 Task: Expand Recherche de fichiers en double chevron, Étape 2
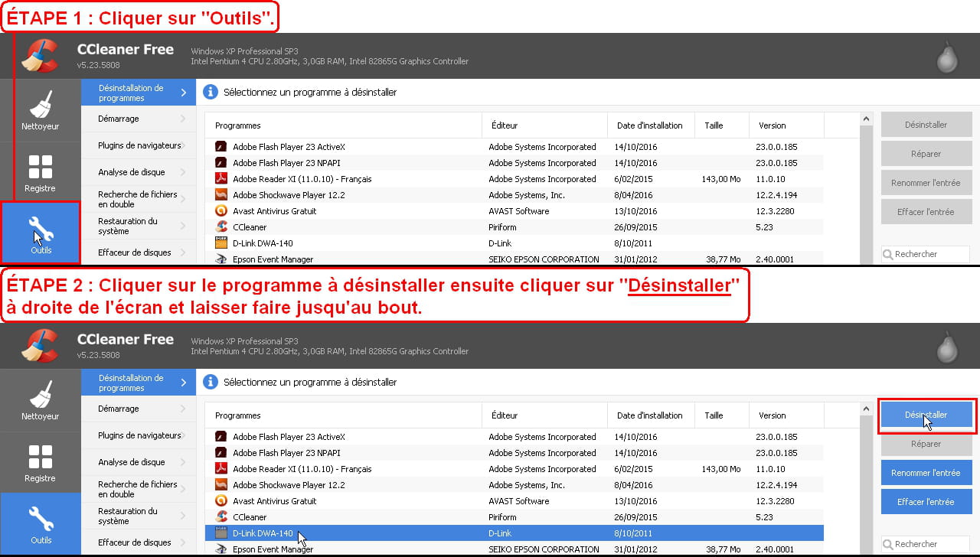[183, 489]
